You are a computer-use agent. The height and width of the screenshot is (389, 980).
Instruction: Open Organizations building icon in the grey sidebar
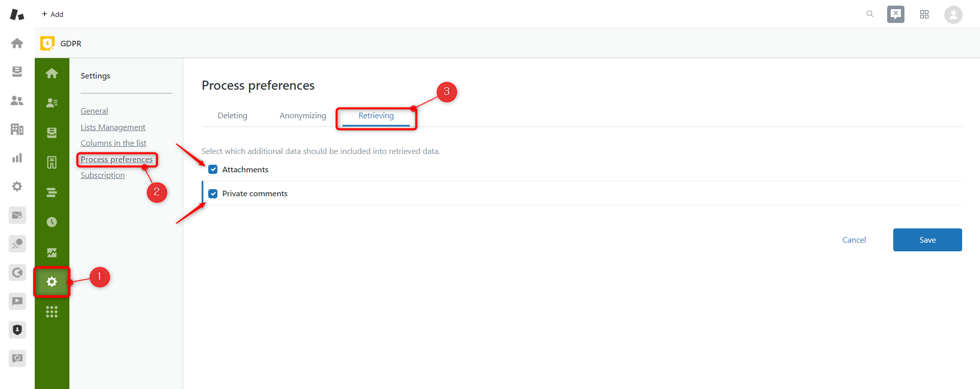point(17,129)
